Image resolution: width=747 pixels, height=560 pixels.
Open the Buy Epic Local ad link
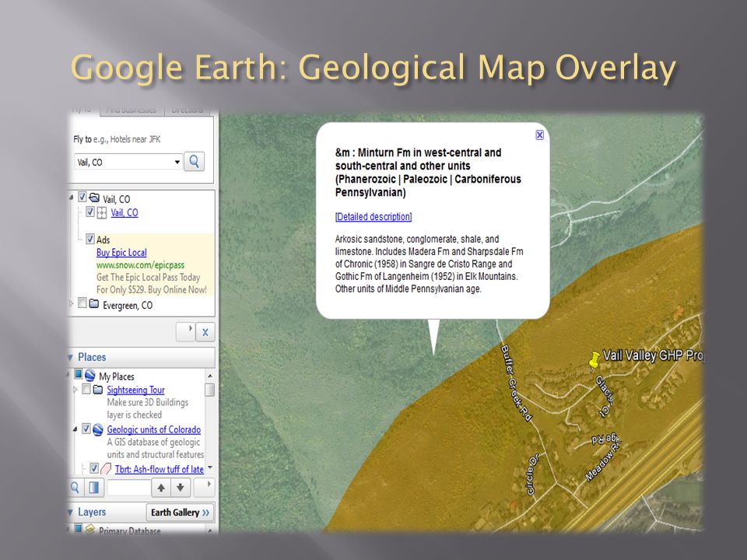pos(121,252)
